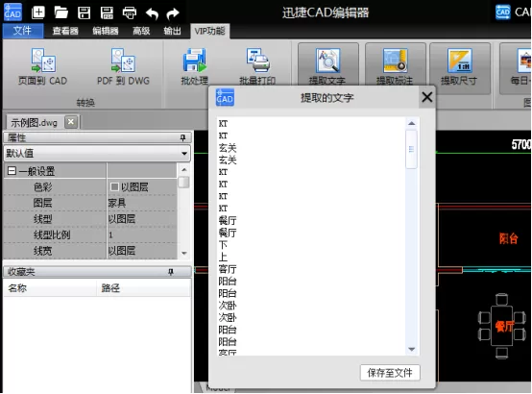532x394 pixels.
Task: Select the 页面到 CAD conversion tool
Action: (x=43, y=66)
